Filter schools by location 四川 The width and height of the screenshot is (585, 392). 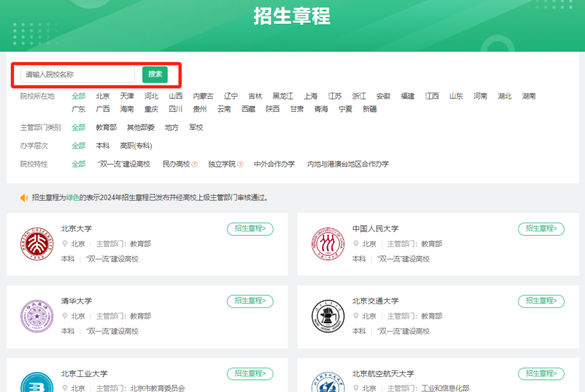[x=175, y=109]
